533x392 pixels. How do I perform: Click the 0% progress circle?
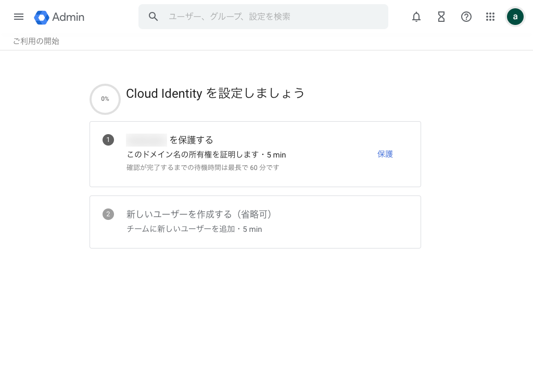click(x=105, y=99)
